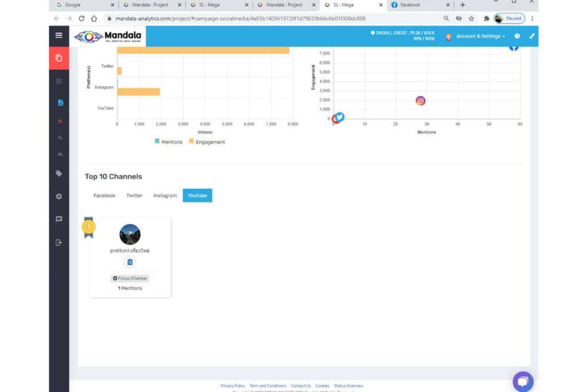The height and width of the screenshot is (392, 588).
Task: Open a new browser tab
Action: [462, 5]
